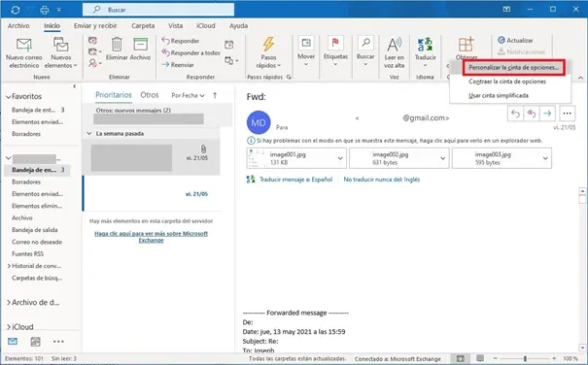Switch to Otros inbox tab

pyautogui.click(x=150, y=95)
